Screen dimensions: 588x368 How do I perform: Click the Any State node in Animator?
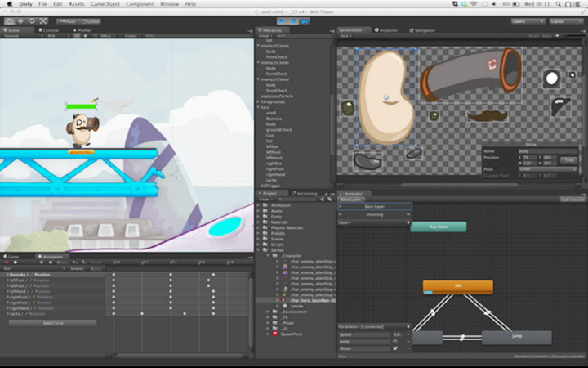(x=439, y=227)
